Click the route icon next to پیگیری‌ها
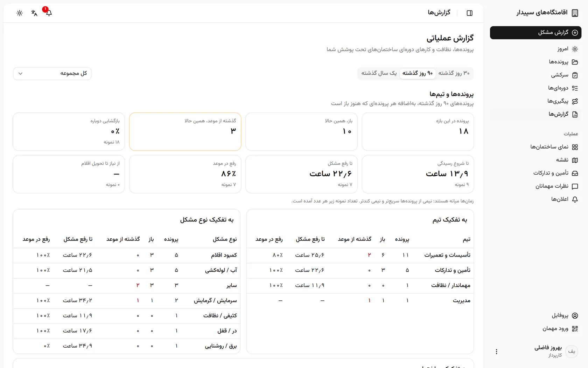Image resolution: width=588 pixels, height=368 pixels. click(575, 101)
